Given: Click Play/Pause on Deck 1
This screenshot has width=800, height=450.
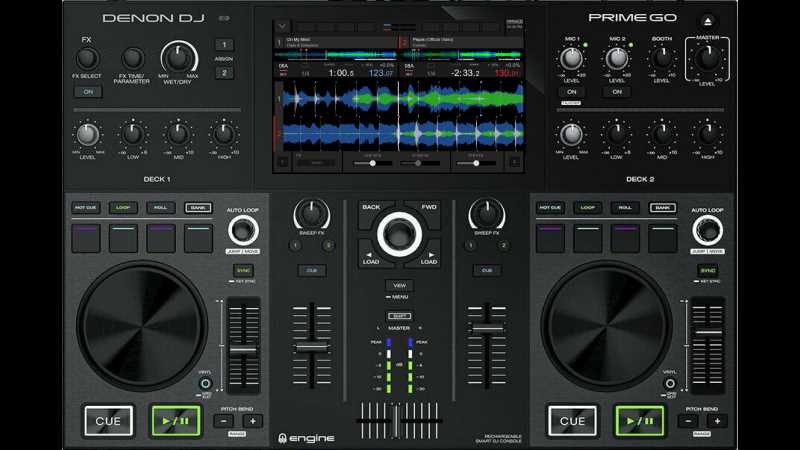Looking at the screenshot, I should tap(176, 421).
